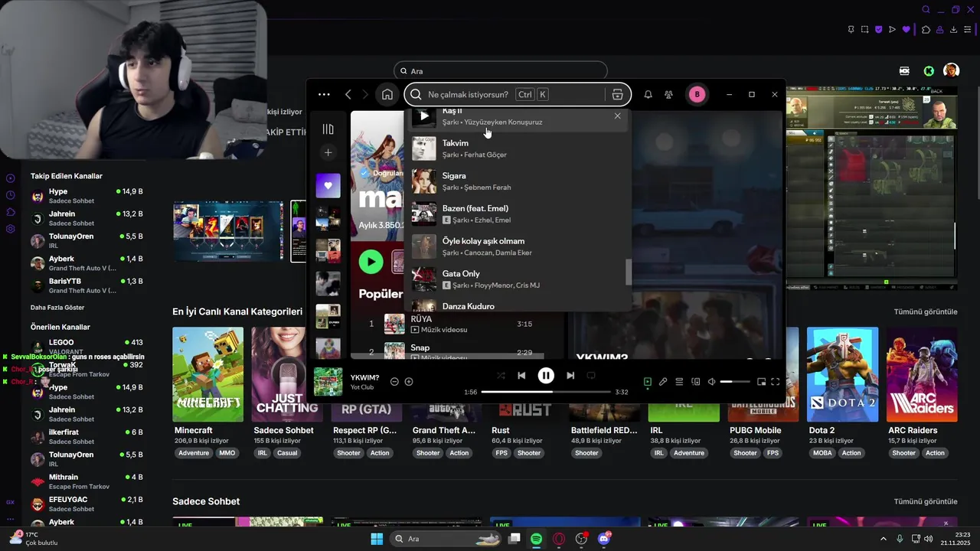Open Jahrein in Takip Edilen Kanallar
This screenshot has width=980, height=551.
pos(87,218)
